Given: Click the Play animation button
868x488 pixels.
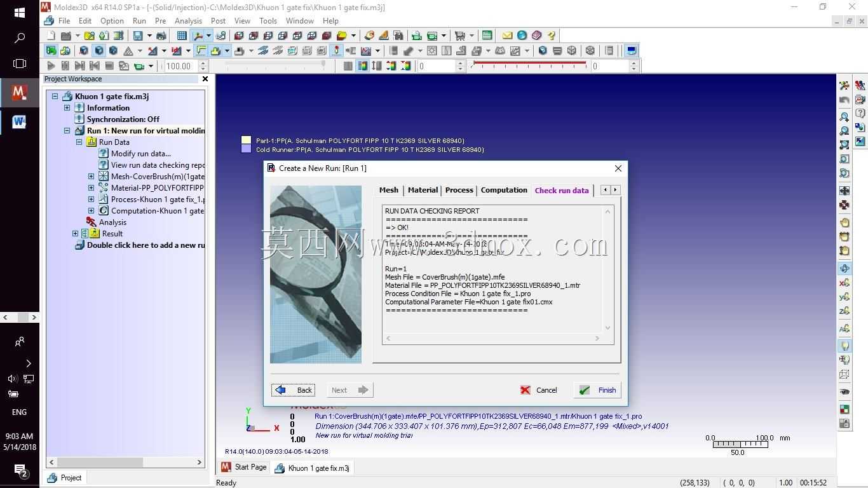Looking at the screenshot, I should pos(51,65).
